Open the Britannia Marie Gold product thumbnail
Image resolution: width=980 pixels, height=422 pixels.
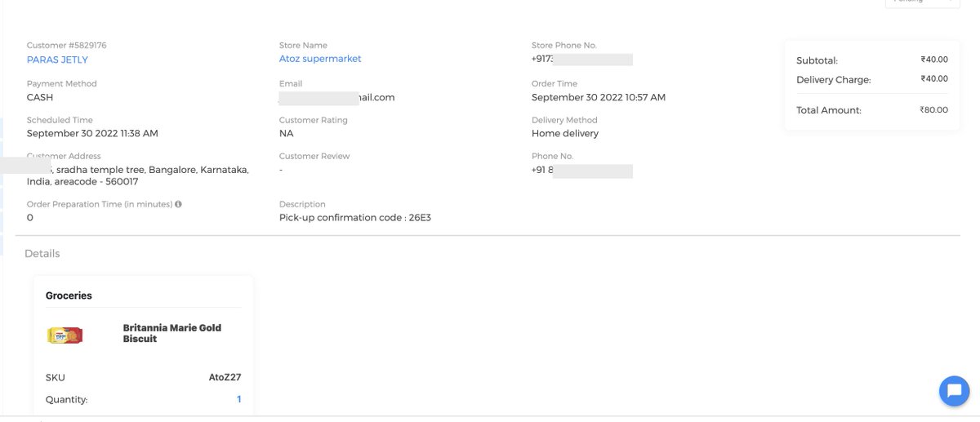(x=65, y=335)
